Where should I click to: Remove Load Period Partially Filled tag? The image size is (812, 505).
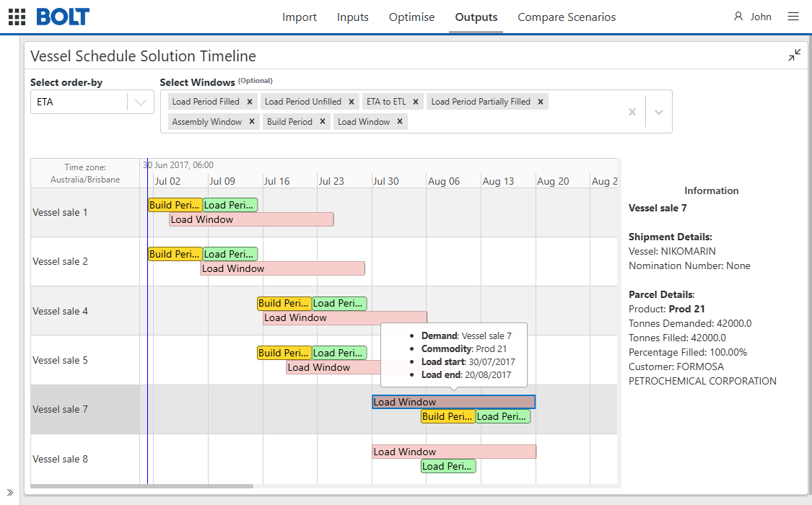click(540, 102)
